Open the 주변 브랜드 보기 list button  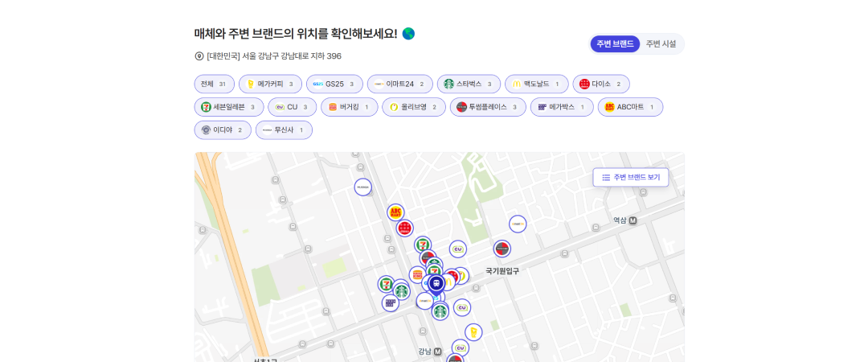(631, 178)
